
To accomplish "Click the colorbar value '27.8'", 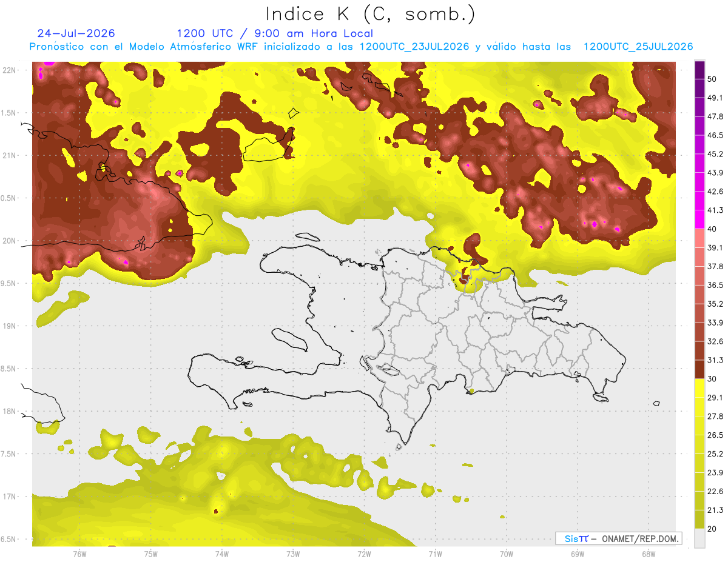I will [x=715, y=416].
